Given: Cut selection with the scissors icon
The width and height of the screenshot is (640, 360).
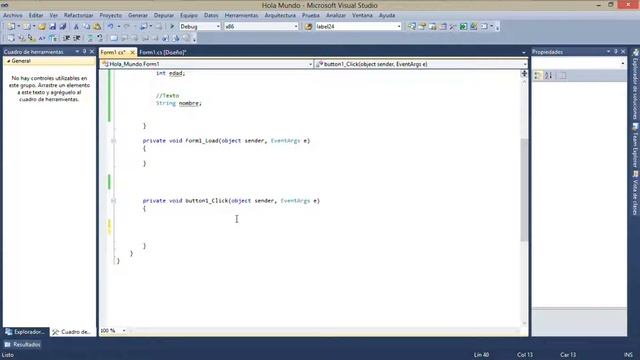Looking at the screenshot, I should (x=76, y=27).
